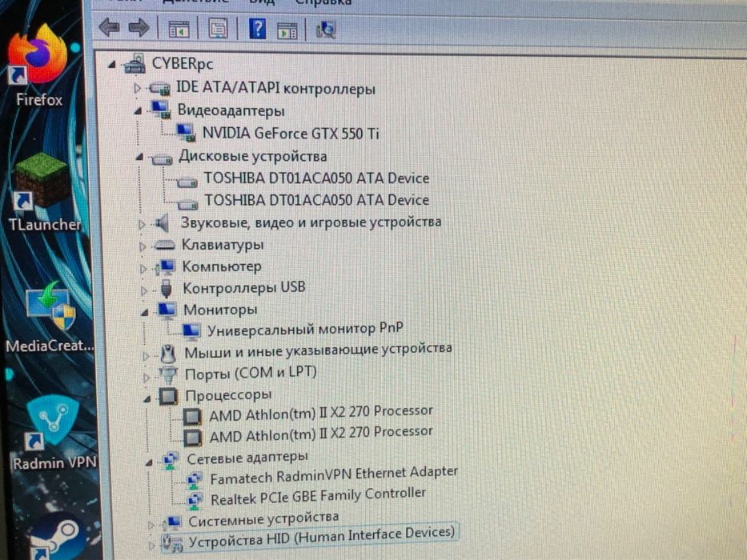
Task: Select the Контроллеры USB plug icon
Action: tap(166, 288)
